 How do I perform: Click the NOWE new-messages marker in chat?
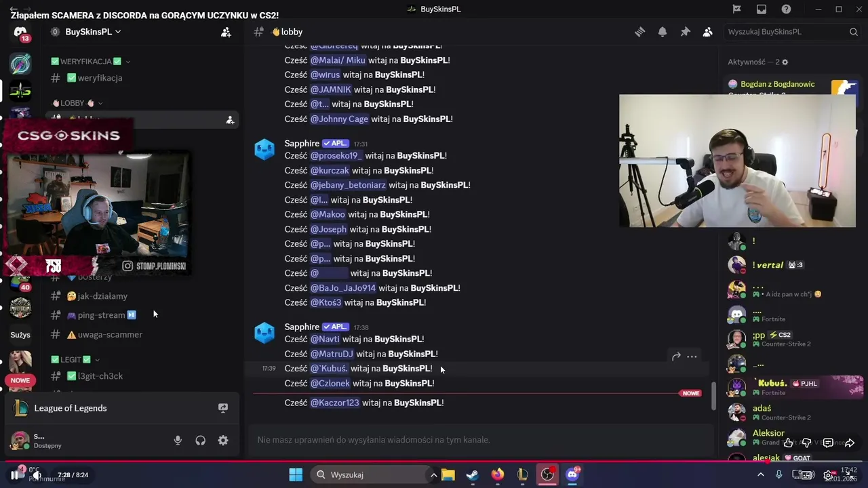[x=691, y=393]
